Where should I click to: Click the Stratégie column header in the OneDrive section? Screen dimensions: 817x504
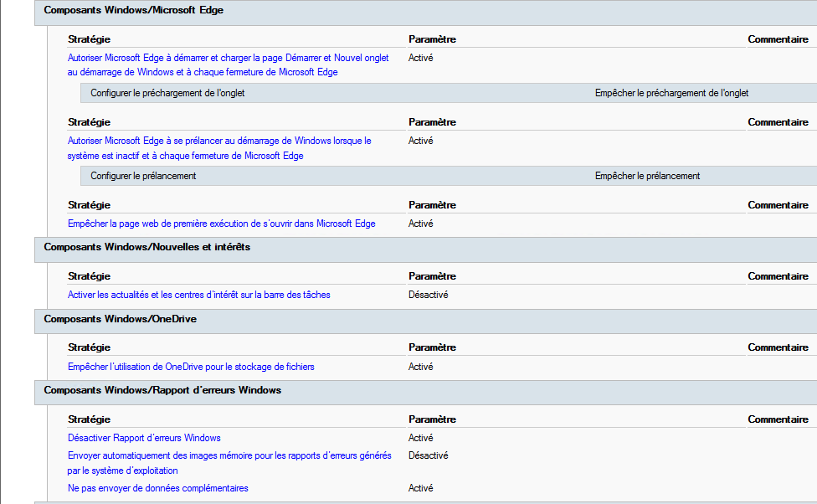(89, 348)
